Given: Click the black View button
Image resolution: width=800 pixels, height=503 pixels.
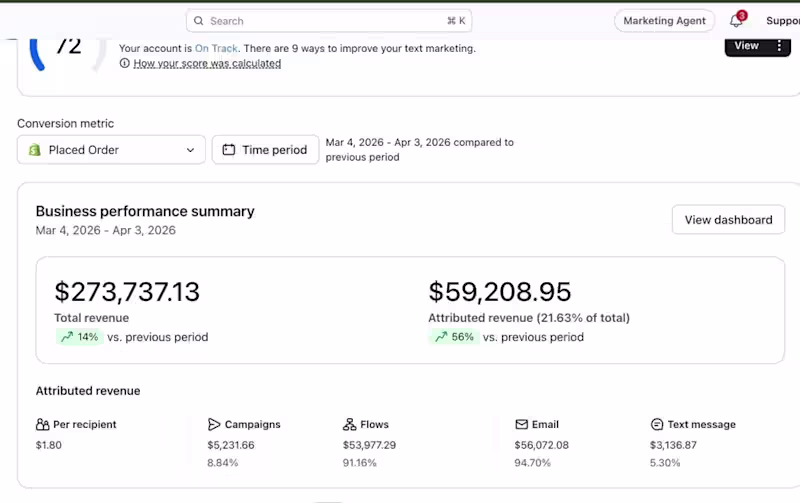Looking at the screenshot, I should 746,45.
